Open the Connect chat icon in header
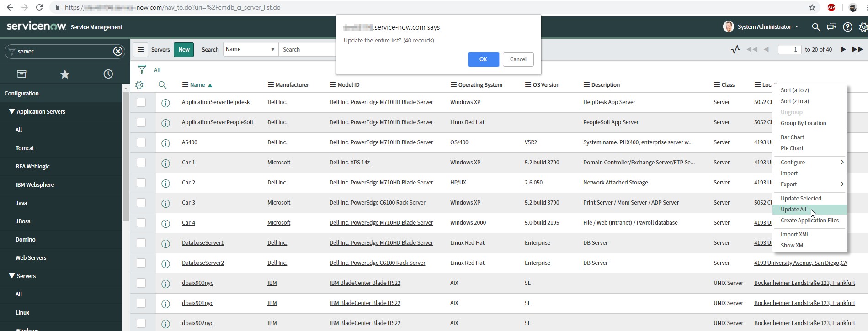The width and height of the screenshot is (868, 331). (x=831, y=27)
